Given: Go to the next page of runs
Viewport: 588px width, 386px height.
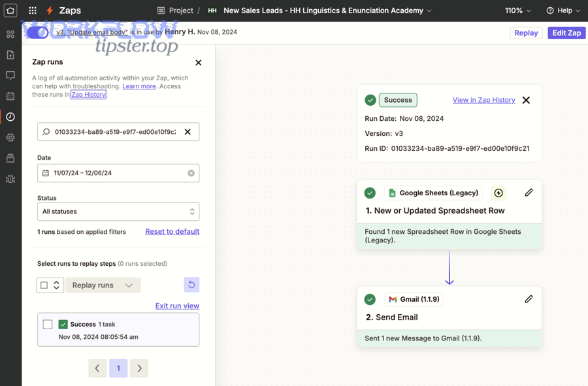Looking at the screenshot, I should (139, 368).
